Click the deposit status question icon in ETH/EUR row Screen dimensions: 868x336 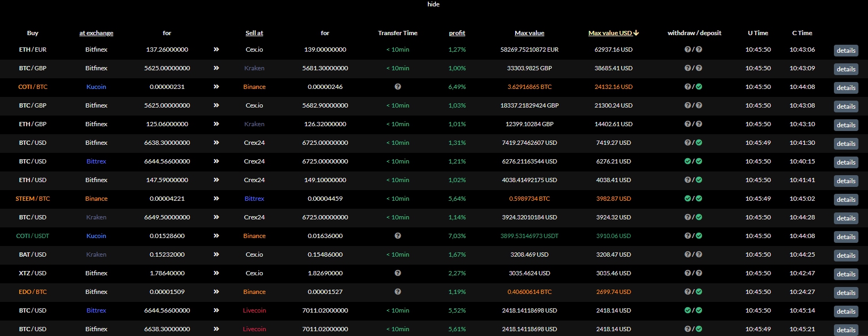tap(699, 50)
